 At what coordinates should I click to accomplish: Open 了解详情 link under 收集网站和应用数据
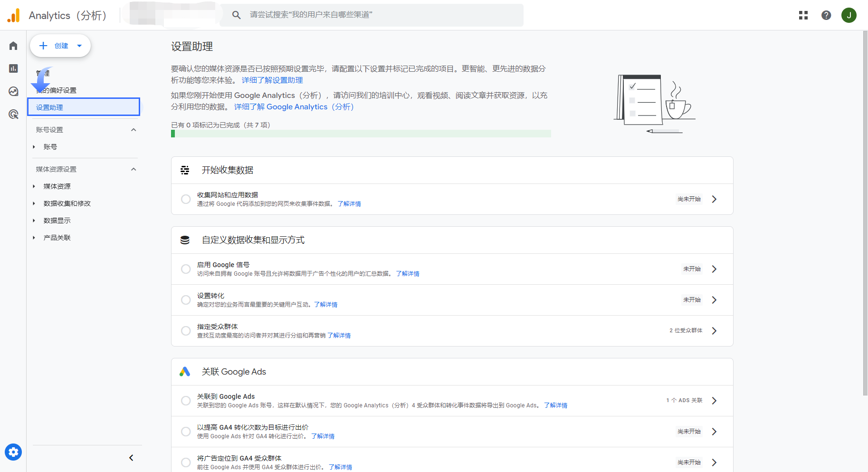349,204
